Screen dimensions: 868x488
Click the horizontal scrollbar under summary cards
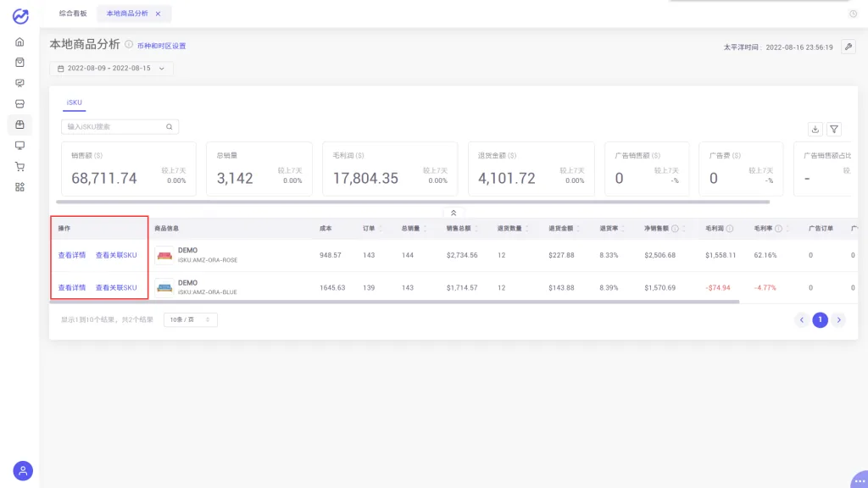[413, 202]
